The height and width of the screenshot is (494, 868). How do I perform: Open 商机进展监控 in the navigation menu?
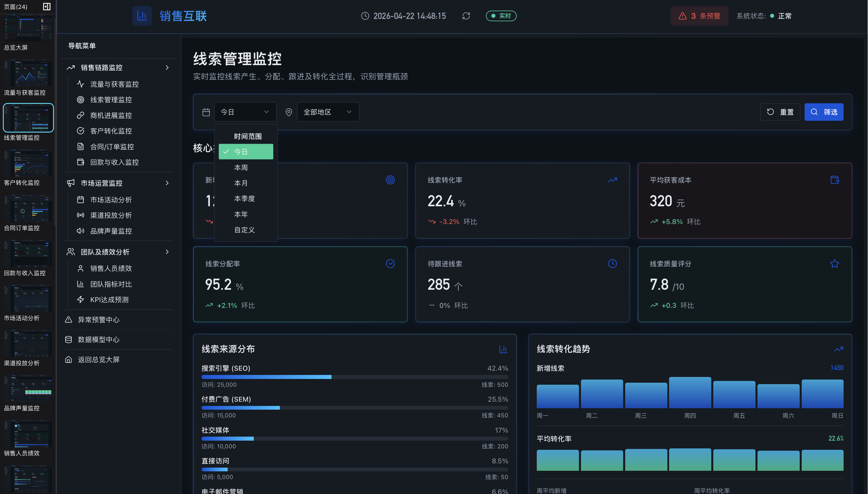tap(111, 115)
